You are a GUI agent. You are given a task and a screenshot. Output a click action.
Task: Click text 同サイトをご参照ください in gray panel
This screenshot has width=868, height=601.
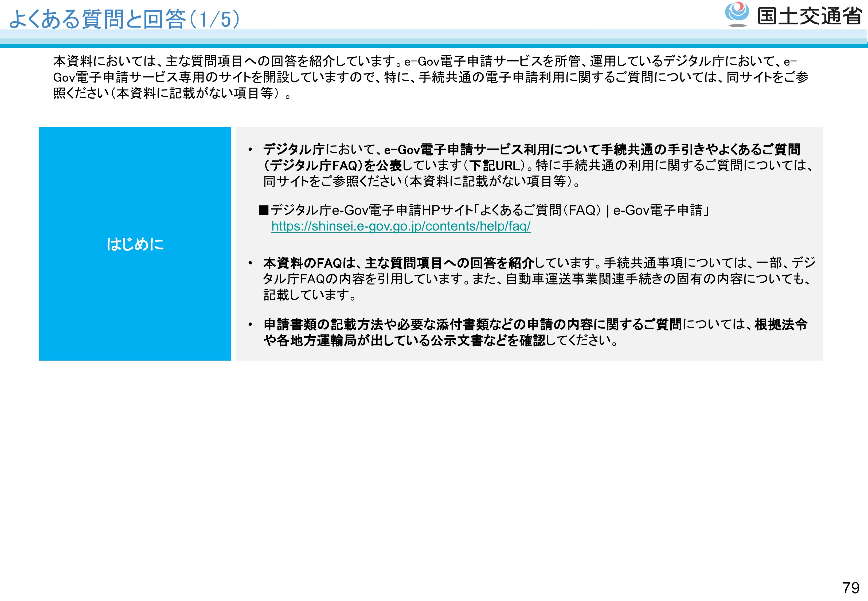click(333, 182)
